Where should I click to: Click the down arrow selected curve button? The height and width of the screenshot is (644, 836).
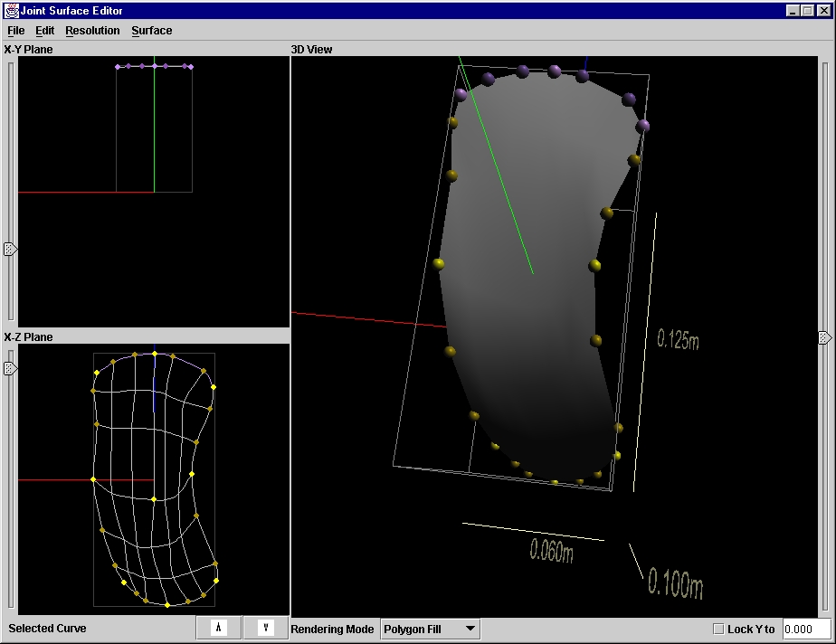(266, 629)
